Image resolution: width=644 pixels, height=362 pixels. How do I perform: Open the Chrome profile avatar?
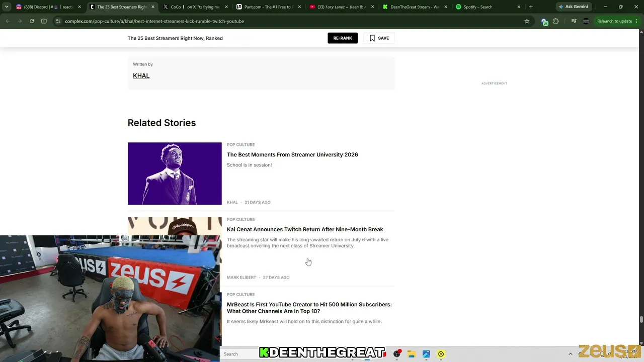coord(586,21)
